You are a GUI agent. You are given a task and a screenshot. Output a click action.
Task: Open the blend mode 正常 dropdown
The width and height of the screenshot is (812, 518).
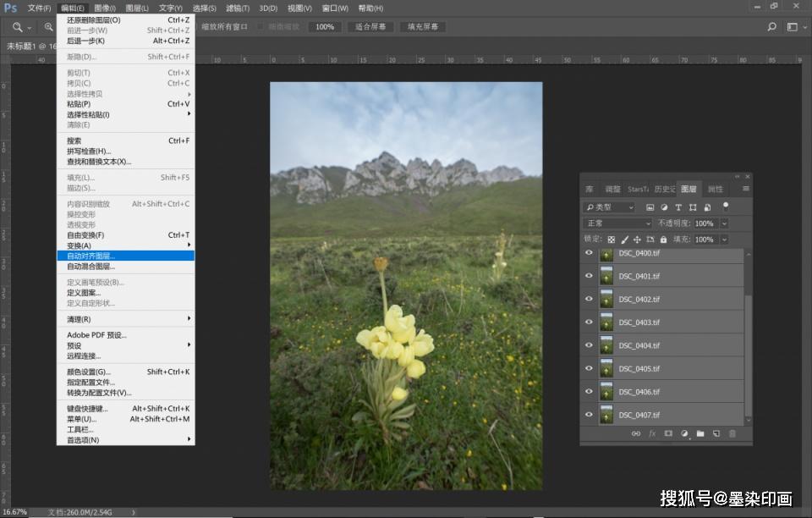[x=617, y=223]
